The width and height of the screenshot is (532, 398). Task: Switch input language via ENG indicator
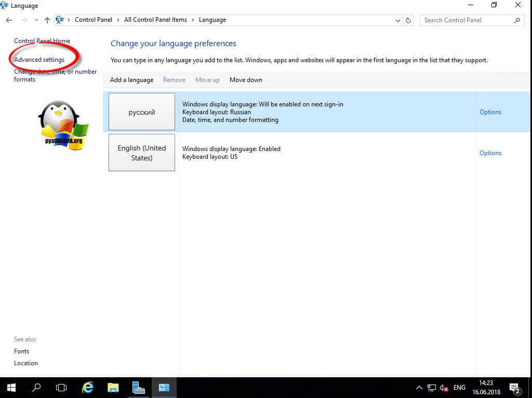[x=459, y=388]
